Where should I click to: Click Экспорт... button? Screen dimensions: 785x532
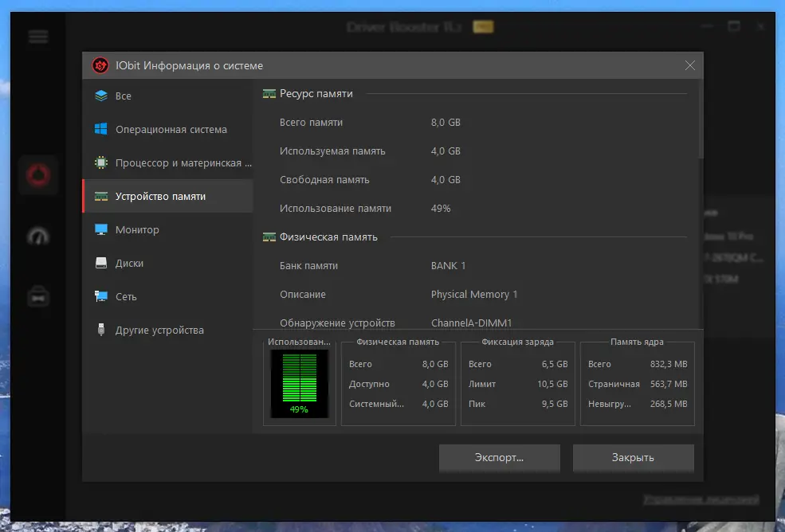[499, 457]
